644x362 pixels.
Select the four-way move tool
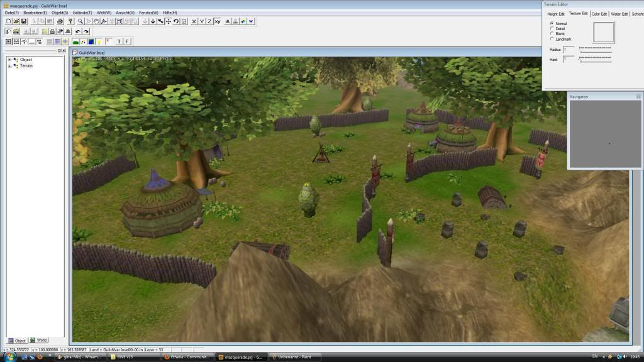pyautogui.click(x=169, y=21)
